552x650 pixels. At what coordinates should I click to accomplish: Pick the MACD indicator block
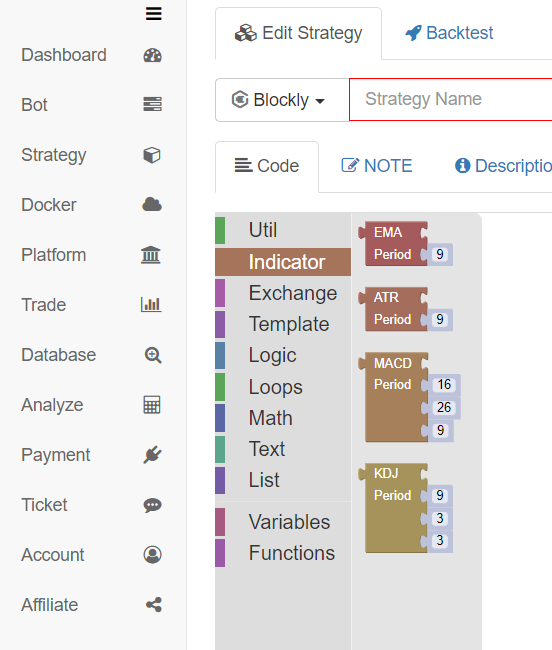[x=392, y=398]
